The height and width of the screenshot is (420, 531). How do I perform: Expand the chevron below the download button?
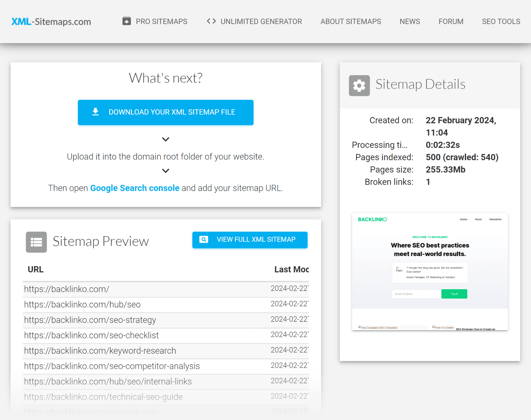tap(165, 139)
